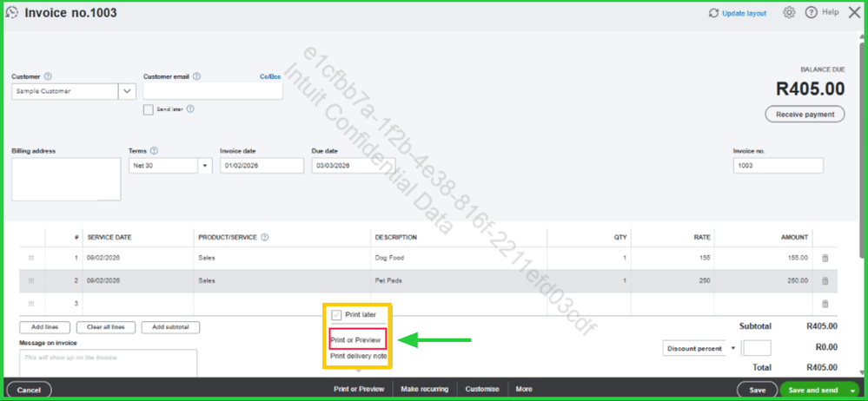Screen dimensions: 868x401
Task: Click the DESCRIPTION column header
Action: pos(396,237)
